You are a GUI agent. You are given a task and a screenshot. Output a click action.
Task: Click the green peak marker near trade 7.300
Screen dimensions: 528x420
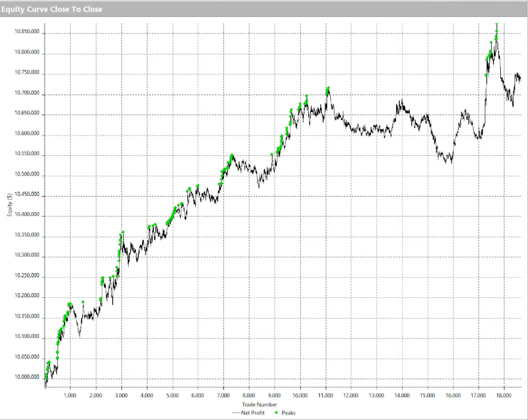pyautogui.click(x=232, y=154)
